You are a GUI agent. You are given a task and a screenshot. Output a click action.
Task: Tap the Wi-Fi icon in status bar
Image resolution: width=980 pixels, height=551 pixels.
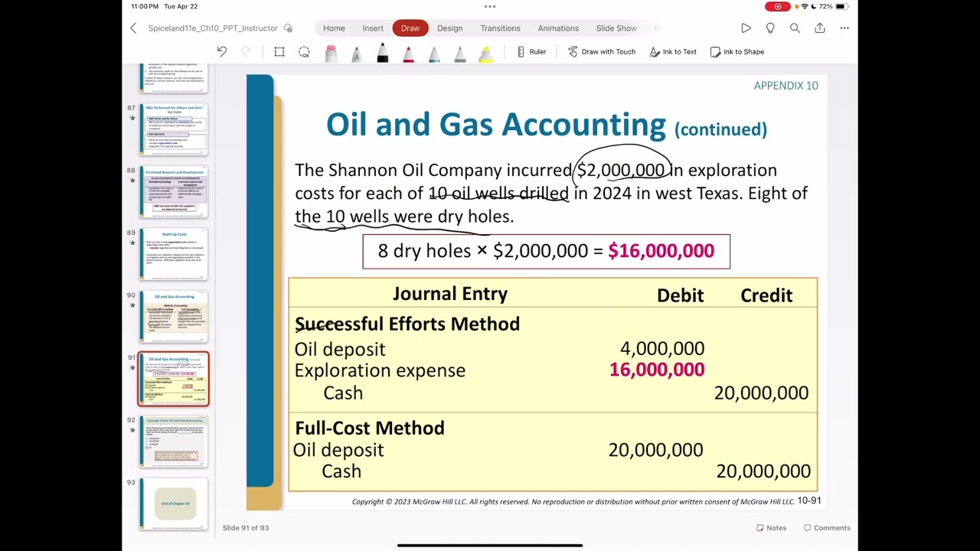(805, 6)
